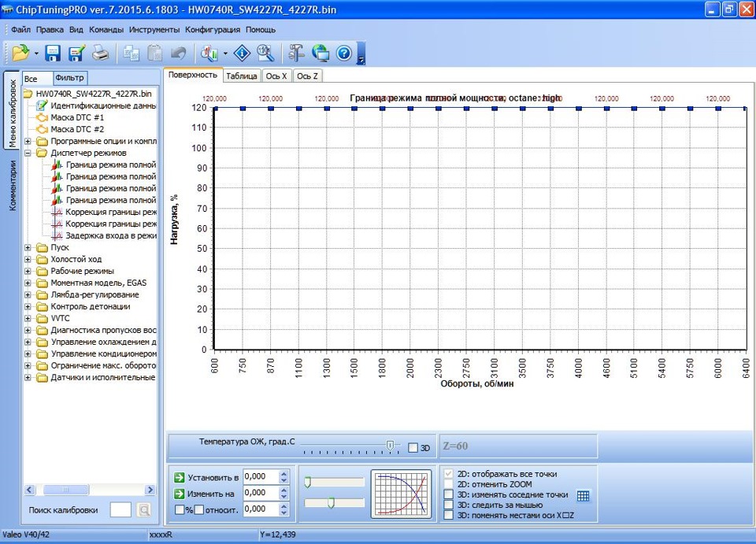Screen dimensions: 756x544
Task: Click the binary search magnifier icon
Action: point(265,53)
